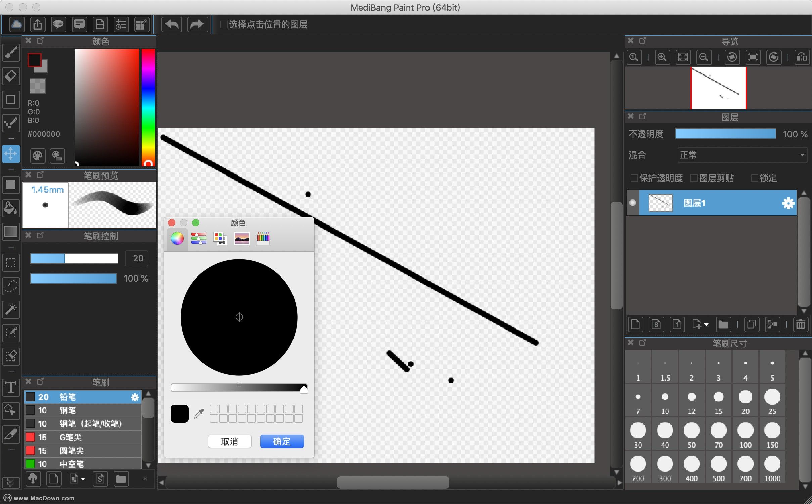Click canvas horizontal scrollbar

[x=393, y=483]
